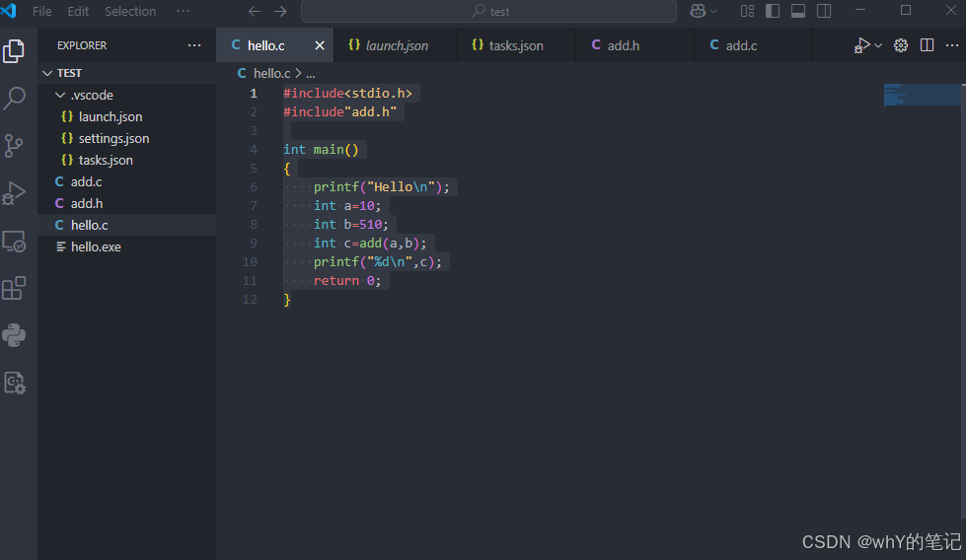Screen dimensions: 966x560
Task: Click the return 0; line
Action: click(347, 281)
